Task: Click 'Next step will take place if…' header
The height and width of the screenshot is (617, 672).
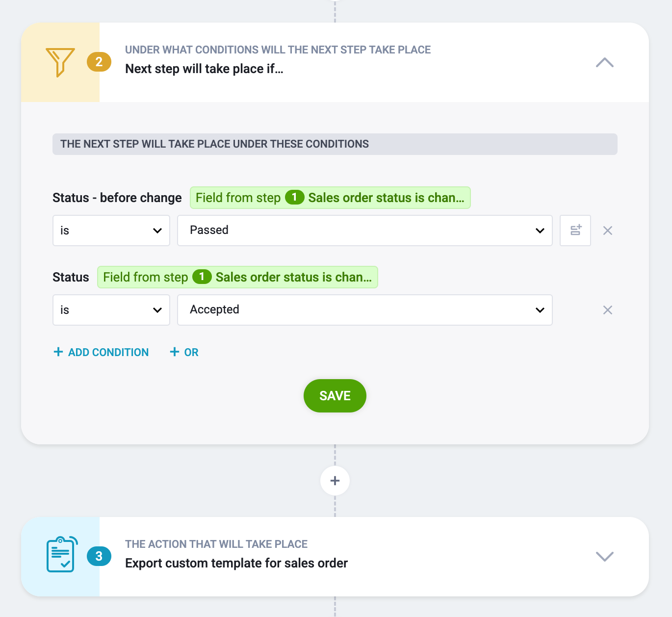Action: point(204,69)
